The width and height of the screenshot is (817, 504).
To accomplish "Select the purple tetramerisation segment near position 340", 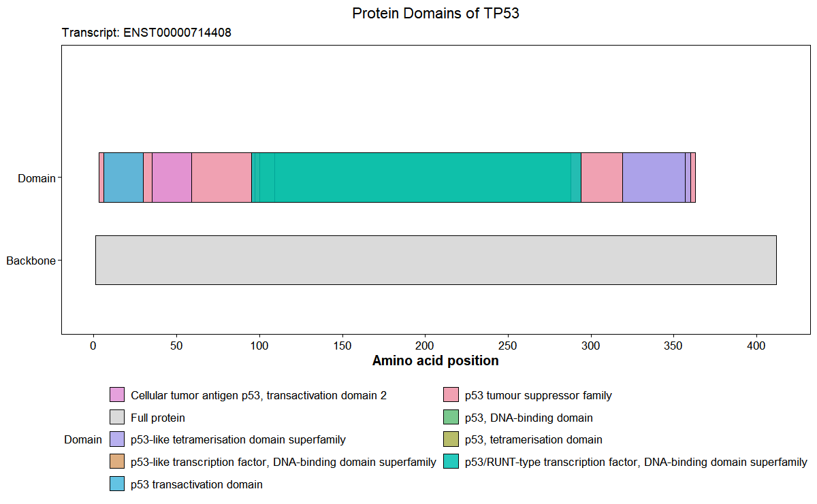I will tap(654, 177).
